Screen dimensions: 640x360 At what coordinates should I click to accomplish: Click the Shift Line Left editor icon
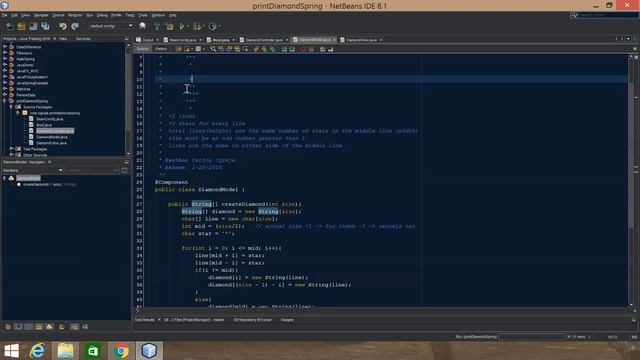[284, 49]
